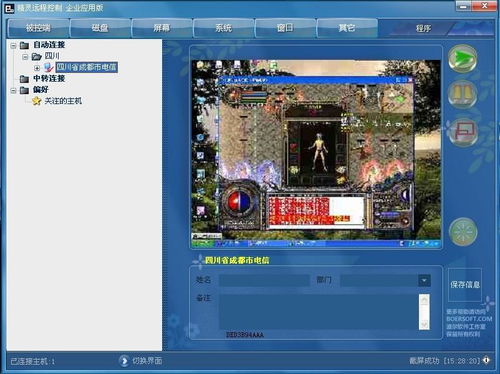Click the computer icon of 四川省成都市电信
This screenshot has height=374, width=500.
click(x=49, y=67)
